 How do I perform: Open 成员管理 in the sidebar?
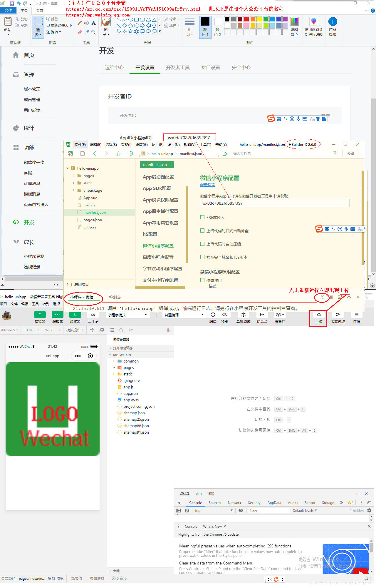[x=32, y=100]
